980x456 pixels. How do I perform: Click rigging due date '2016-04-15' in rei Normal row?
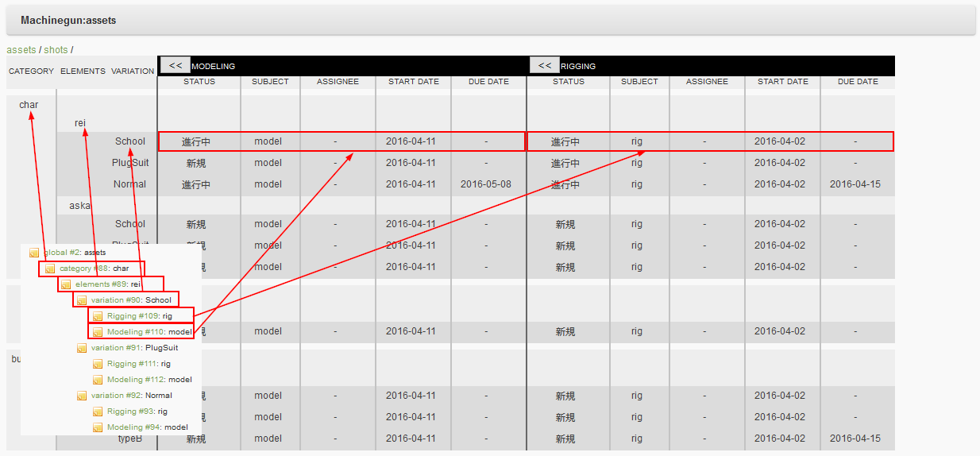coord(855,184)
